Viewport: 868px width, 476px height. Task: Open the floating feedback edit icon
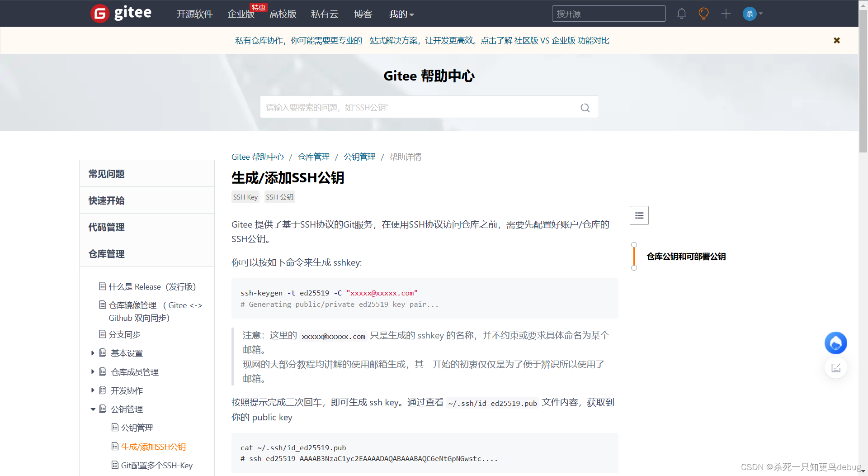[x=836, y=367]
